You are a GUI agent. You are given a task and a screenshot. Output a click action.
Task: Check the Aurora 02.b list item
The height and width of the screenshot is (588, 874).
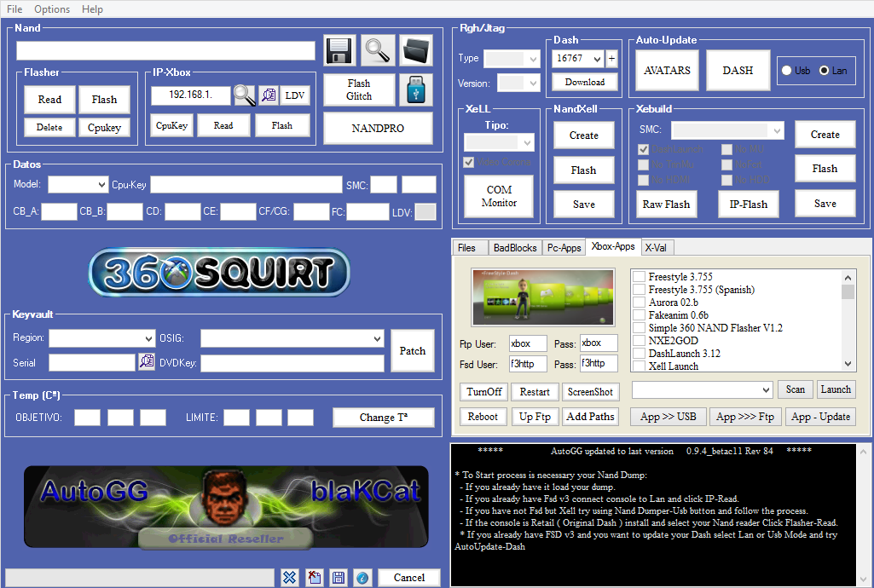pos(640,303)
